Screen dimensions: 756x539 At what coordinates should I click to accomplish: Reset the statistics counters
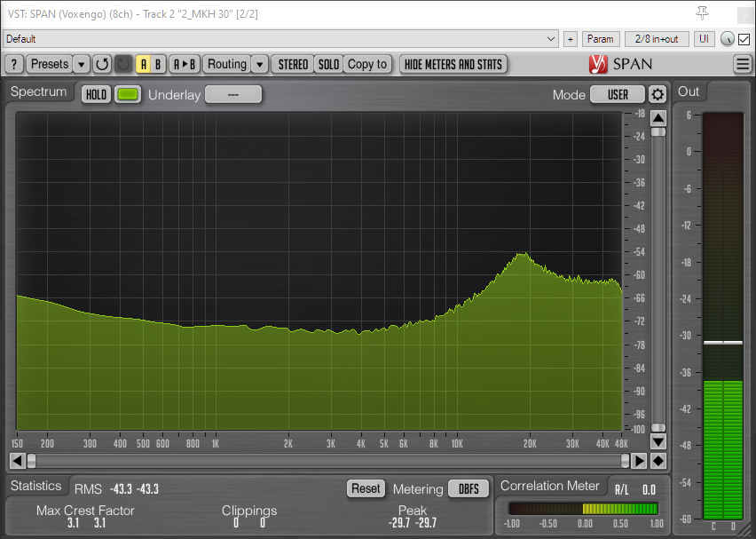366,488
